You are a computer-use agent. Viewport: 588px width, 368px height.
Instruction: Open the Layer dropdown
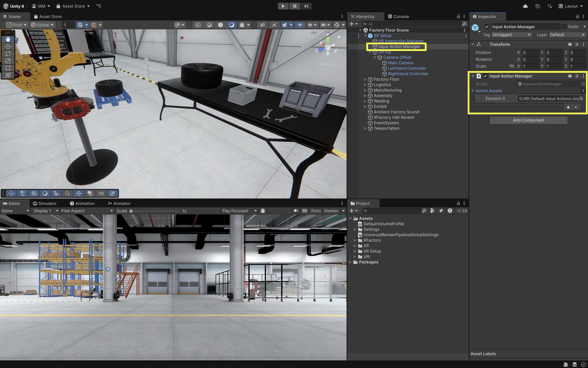coord(567,35)
